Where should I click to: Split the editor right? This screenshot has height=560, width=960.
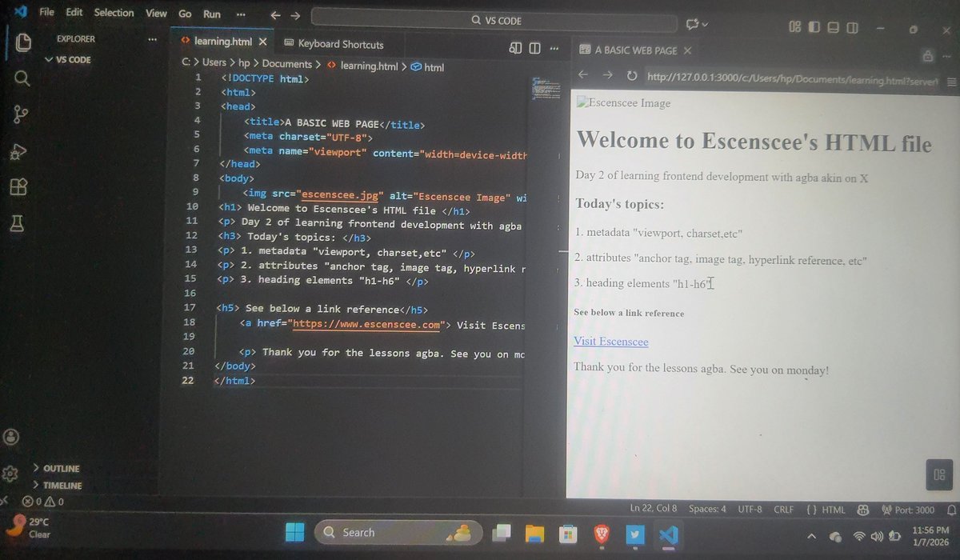pos(535,48)
